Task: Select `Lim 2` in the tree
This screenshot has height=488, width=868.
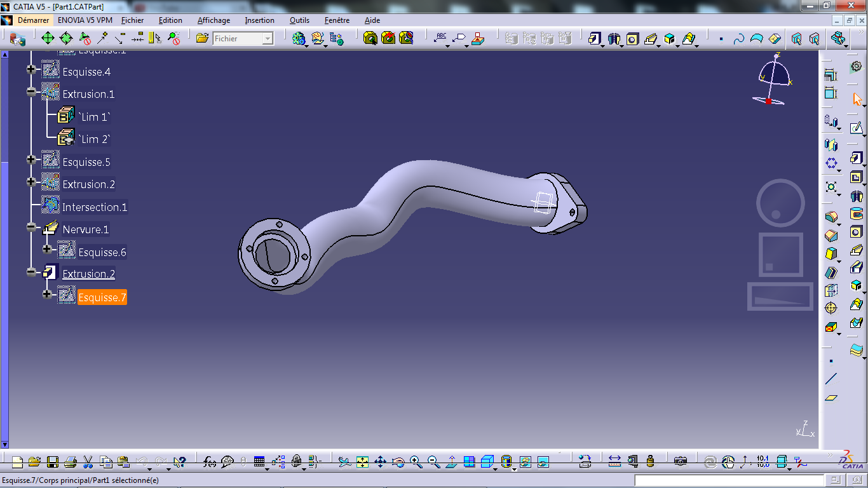Action: (x=94, y=139)
